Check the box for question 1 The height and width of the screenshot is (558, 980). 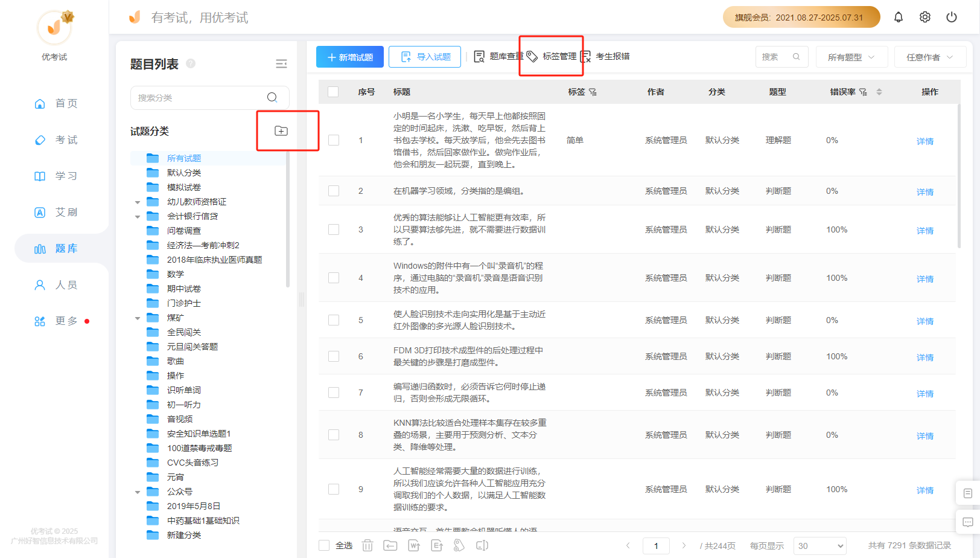pyautogui.click(x=334, y=140)
